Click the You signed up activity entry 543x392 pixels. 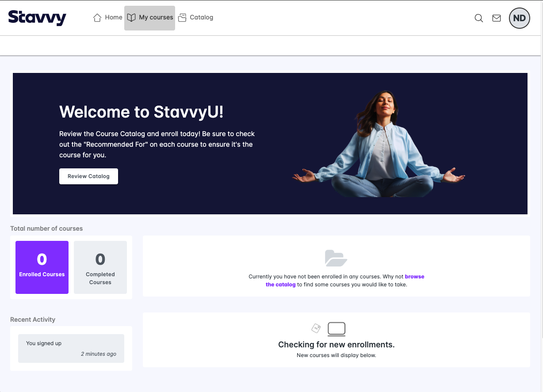71,348
